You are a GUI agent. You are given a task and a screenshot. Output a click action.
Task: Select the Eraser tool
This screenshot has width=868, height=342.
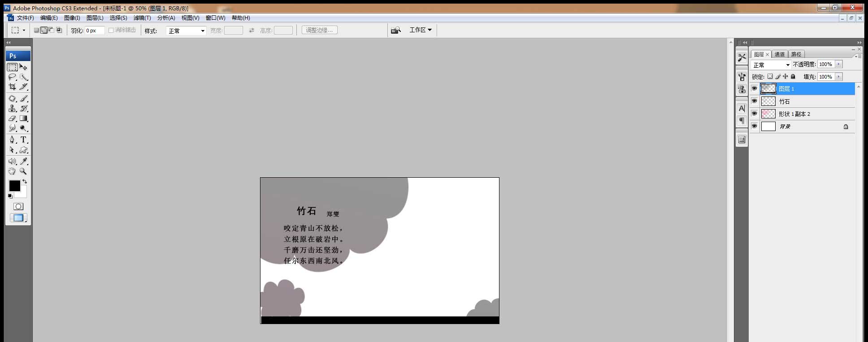[13, 118]
